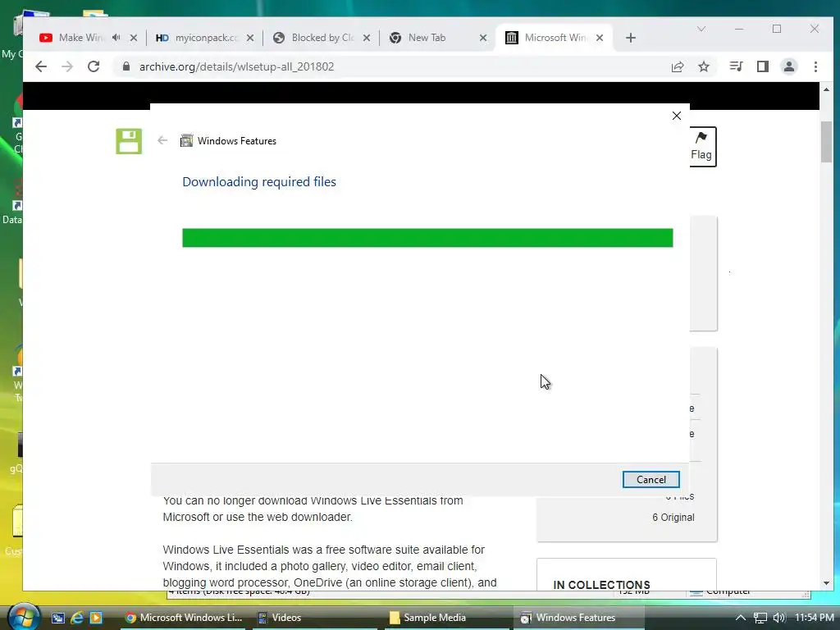Switch to the New Tab tab

point(428,38)
